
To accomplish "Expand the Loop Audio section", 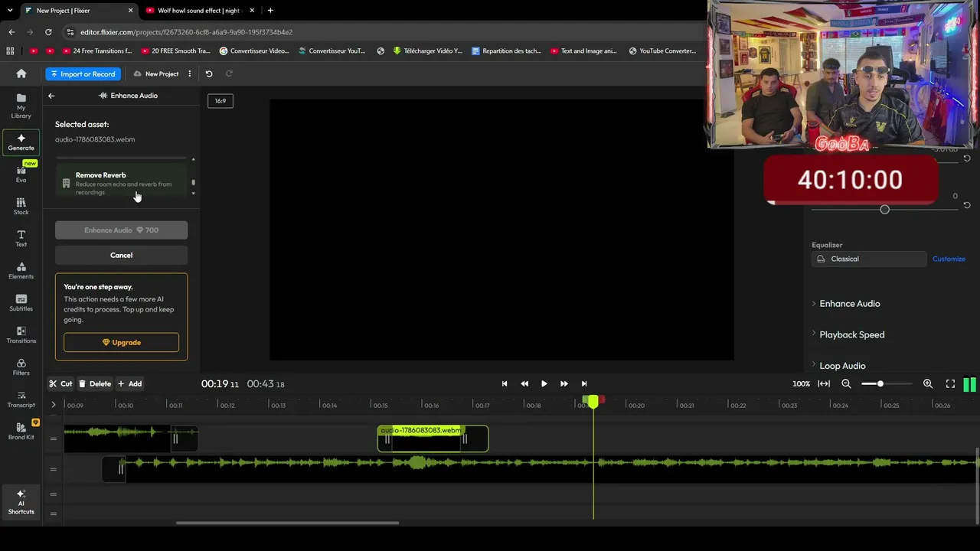I will (842, 366).
